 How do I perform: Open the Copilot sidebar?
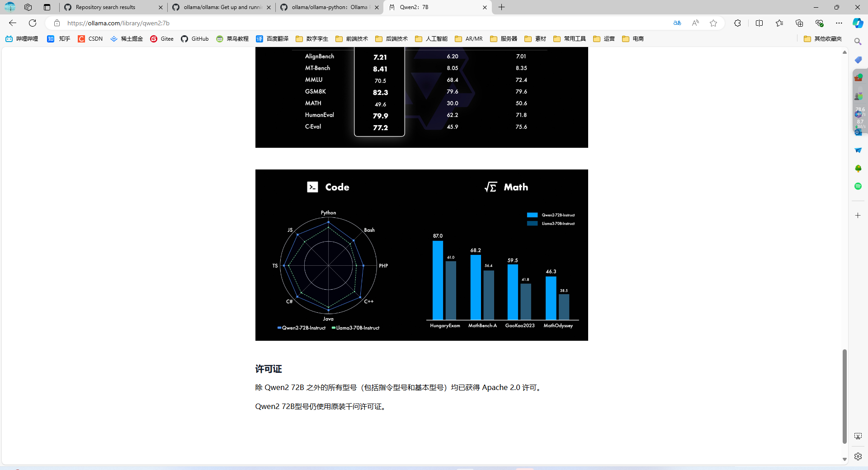(x=858, y=23)
